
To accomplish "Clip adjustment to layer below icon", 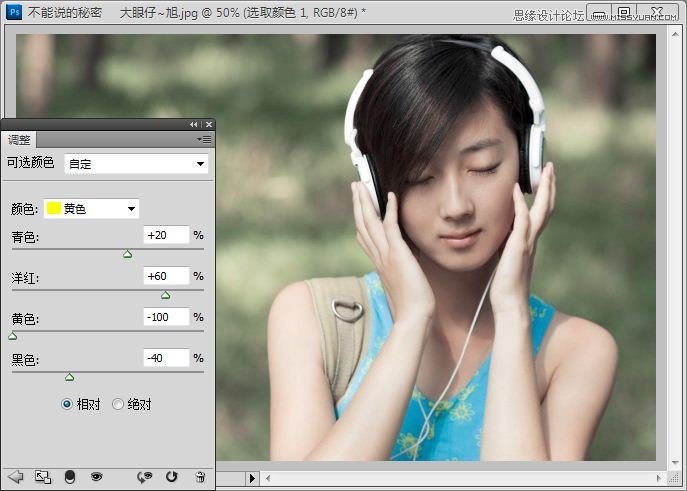I will click(70, 477).
